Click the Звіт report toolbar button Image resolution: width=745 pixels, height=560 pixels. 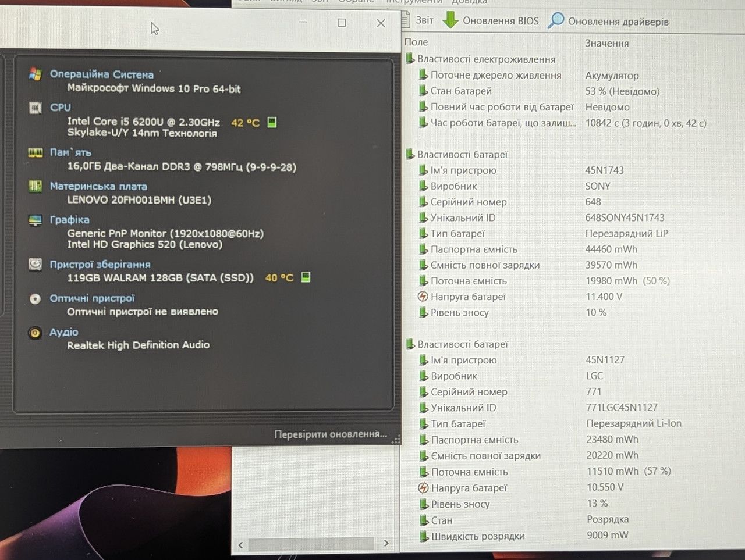[418, 20]
